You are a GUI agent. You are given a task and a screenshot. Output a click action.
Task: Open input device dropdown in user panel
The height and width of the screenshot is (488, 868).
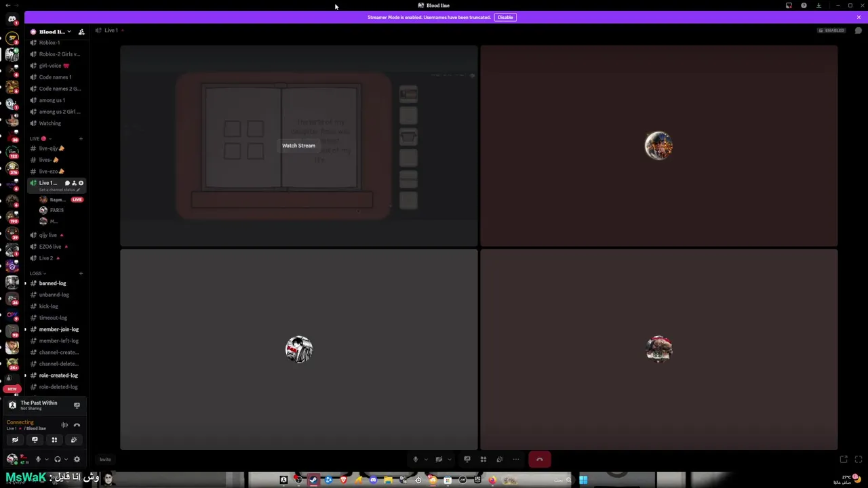[46, 460]
